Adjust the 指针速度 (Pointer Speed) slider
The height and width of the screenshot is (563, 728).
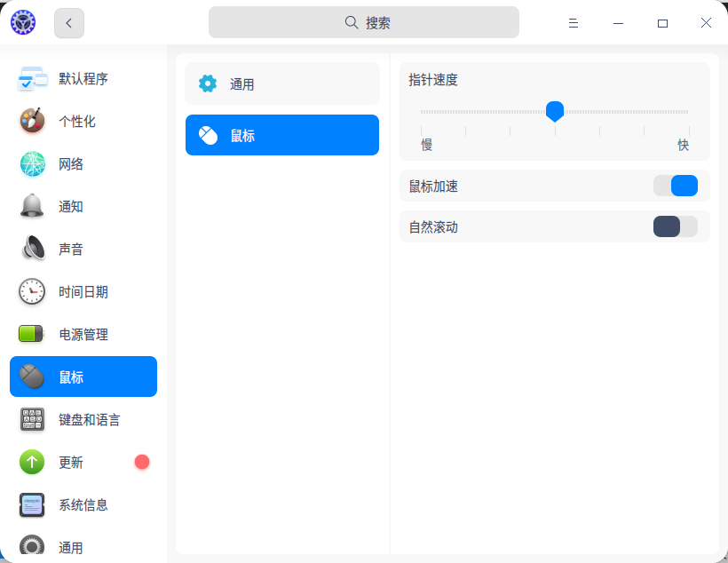tap(555, 111)
